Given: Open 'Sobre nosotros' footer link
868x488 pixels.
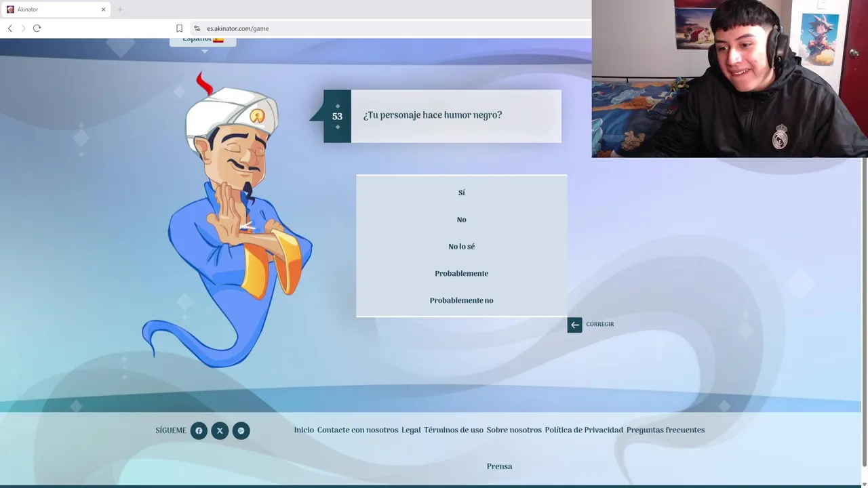Looking at the screenshot, I should [x=514, y=430].
